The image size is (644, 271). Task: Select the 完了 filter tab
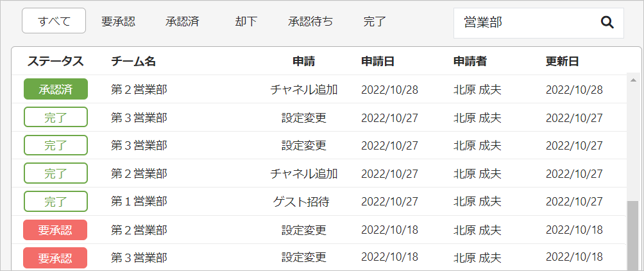pyautogui.click(x=375, y=21)
